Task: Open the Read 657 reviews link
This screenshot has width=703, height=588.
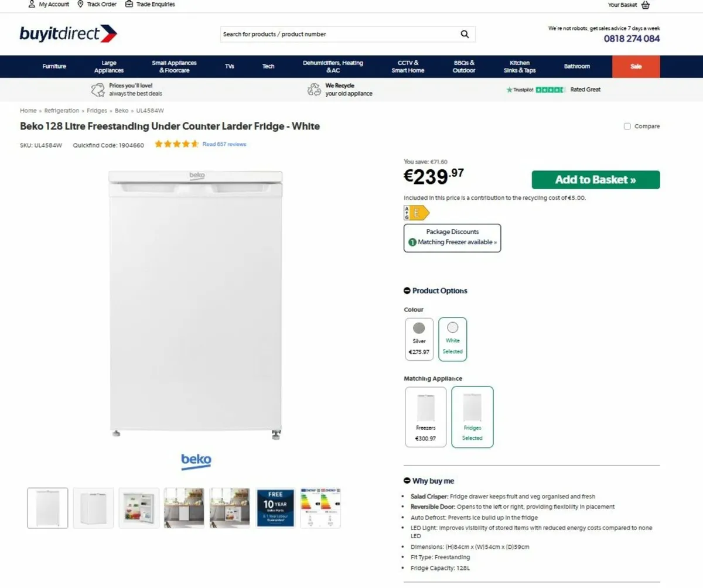Action: click(x=224, y=143)
